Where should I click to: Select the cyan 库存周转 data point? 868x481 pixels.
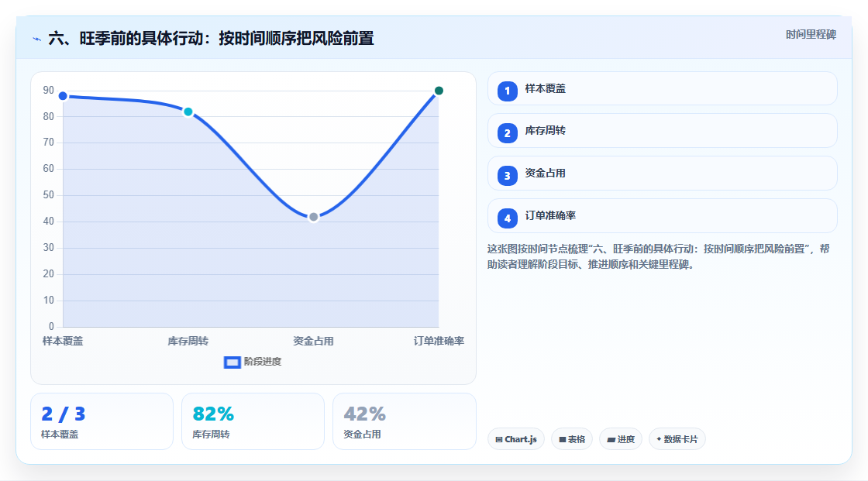[x=188, y=112]
